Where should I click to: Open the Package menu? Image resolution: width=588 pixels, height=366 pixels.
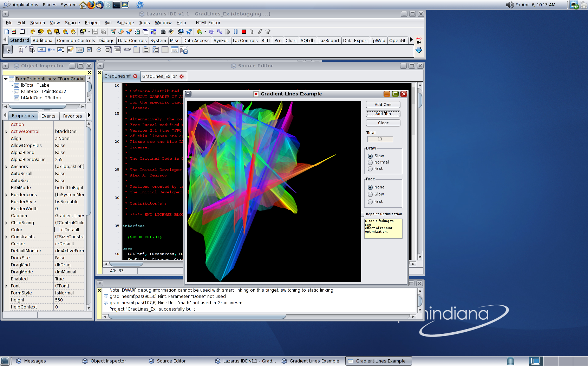pyautogui.click(x=125, y=23)
